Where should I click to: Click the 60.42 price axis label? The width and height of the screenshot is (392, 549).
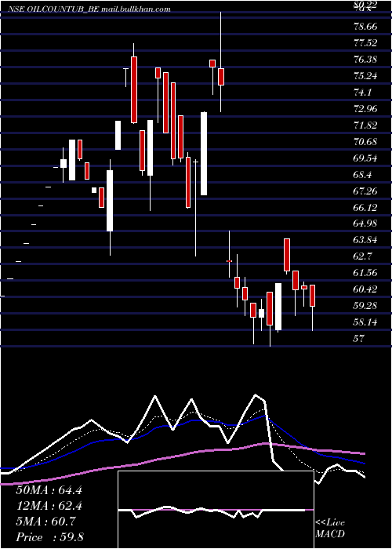tap(366, 289)
